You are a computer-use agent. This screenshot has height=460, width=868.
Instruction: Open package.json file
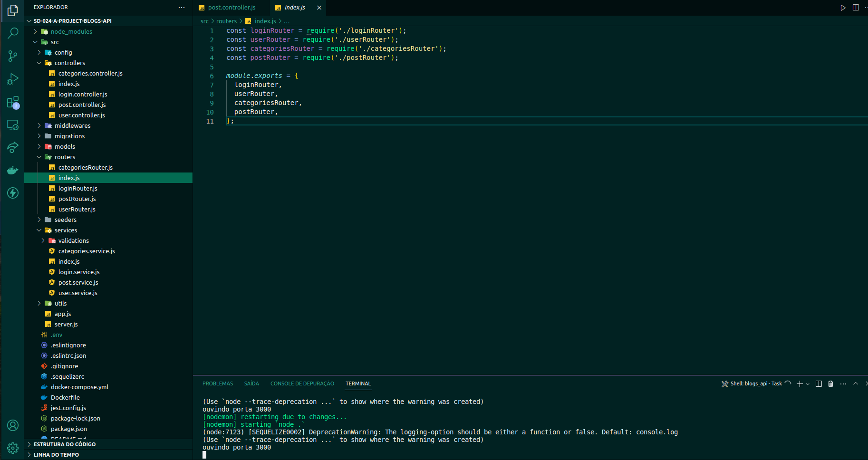pos(108,429)
